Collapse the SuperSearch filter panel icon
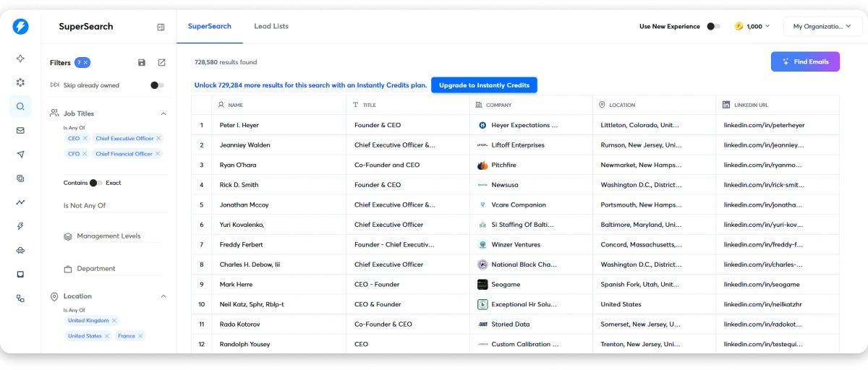Image resolution: width=868 pixels, height=370 pixels. pyautogui.click(x=161, y=27)
